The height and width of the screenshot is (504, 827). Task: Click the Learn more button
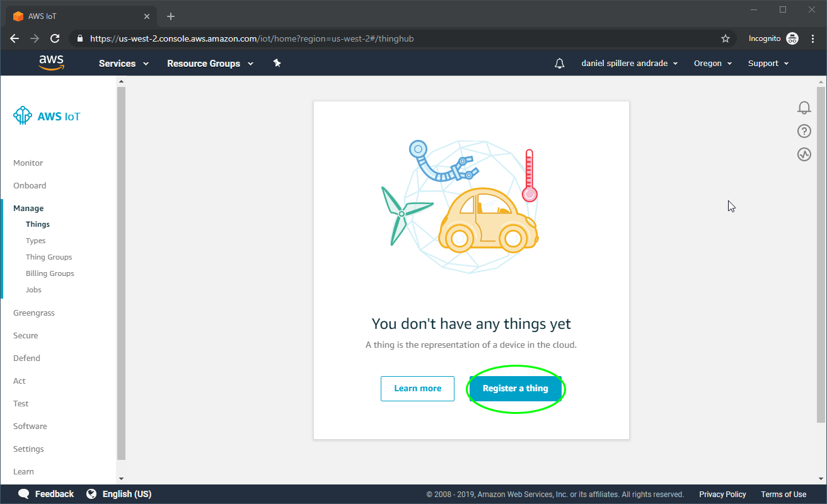[x=417, y=389]
